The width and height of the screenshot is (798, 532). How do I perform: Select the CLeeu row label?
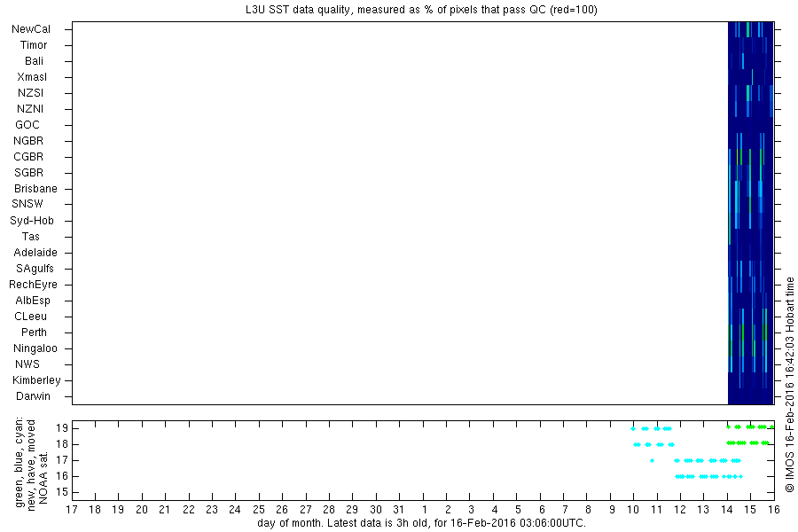tap(30, 317)
